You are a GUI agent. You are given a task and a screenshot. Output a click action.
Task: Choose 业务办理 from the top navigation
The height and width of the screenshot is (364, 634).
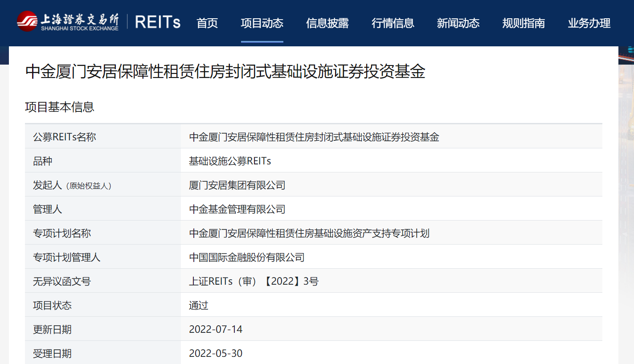pyautogui.click(x=589, y=23)
